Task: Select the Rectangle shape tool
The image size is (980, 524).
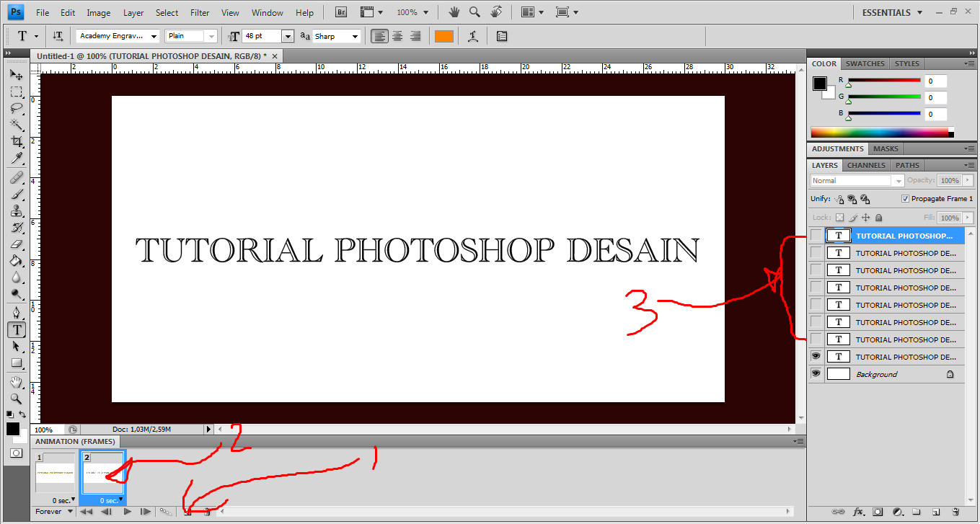Action: [16, 363]
